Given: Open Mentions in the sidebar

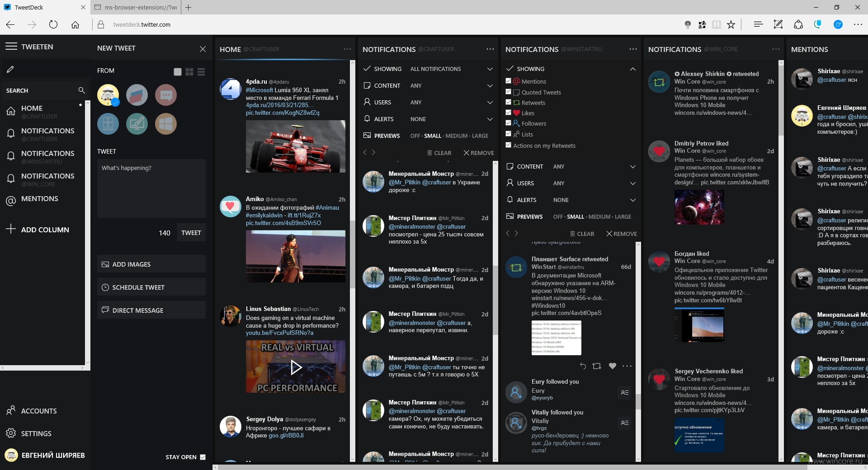Looking at the screenshot, I should (42, 199).
